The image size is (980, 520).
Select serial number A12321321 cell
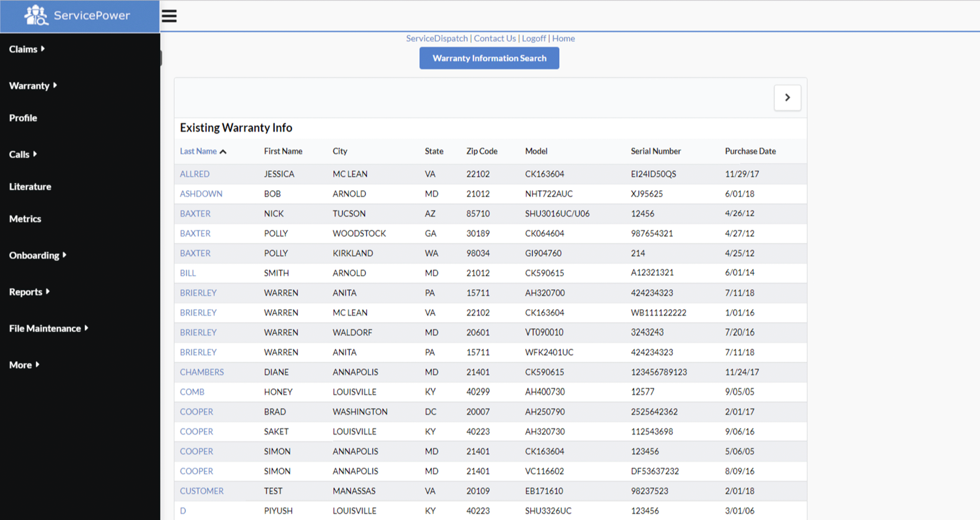point(652,272)
